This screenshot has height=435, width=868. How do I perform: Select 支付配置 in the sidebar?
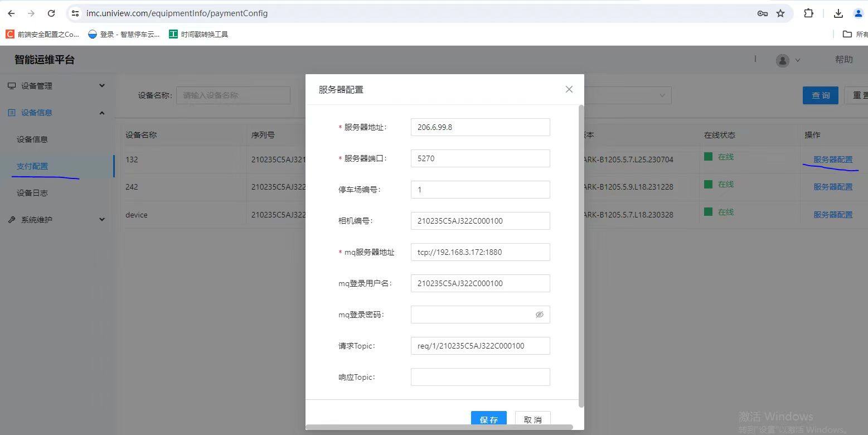coord(32,166)
